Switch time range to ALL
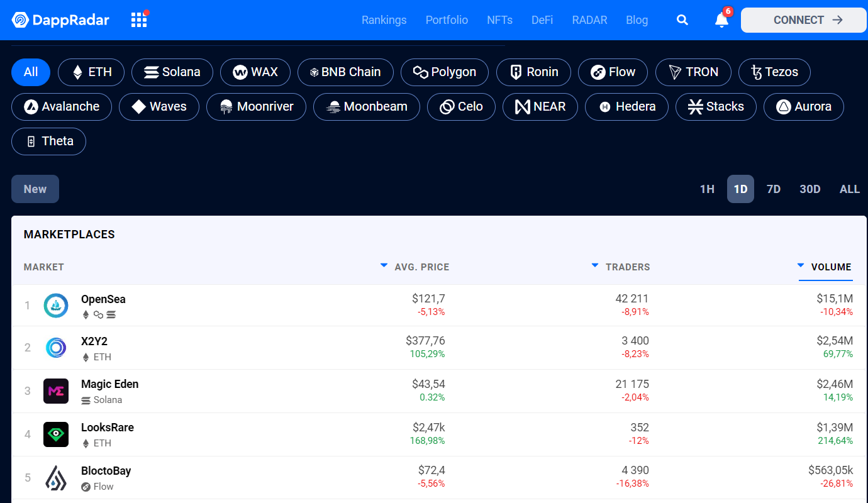The height and width of the screenshot is (503, 868). click(850, 189)
